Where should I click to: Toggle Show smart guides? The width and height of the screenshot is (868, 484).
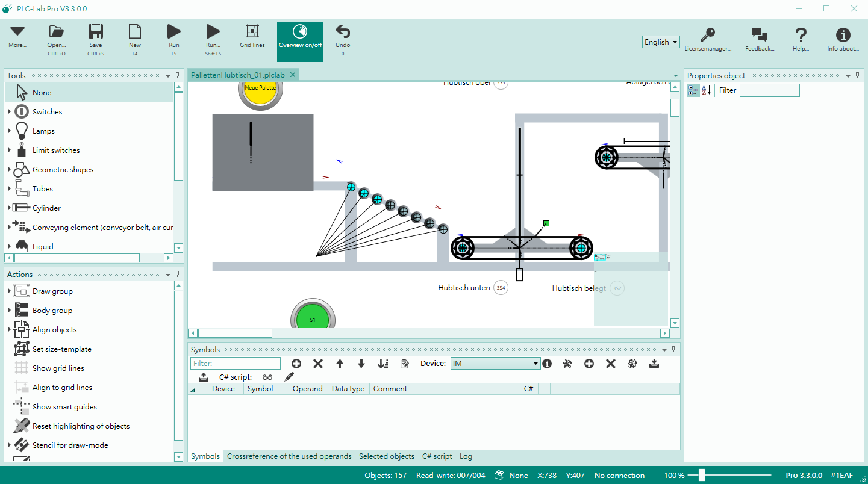64,407
